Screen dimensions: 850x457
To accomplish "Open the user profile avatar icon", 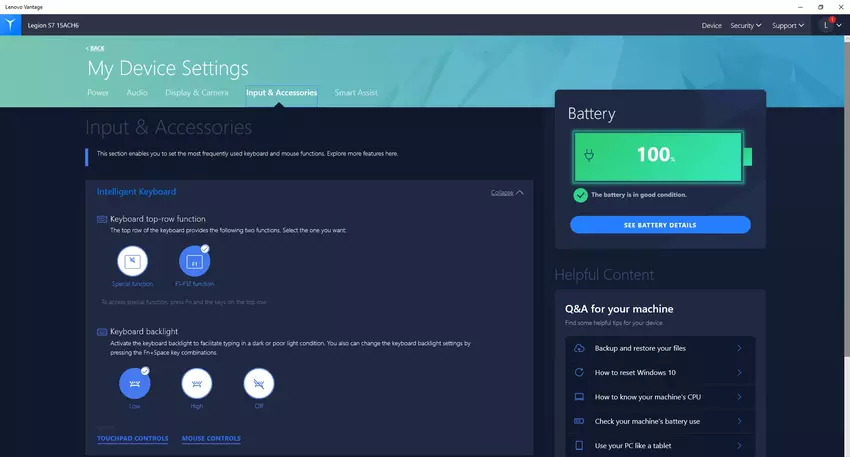I will (x=826, y=25).
